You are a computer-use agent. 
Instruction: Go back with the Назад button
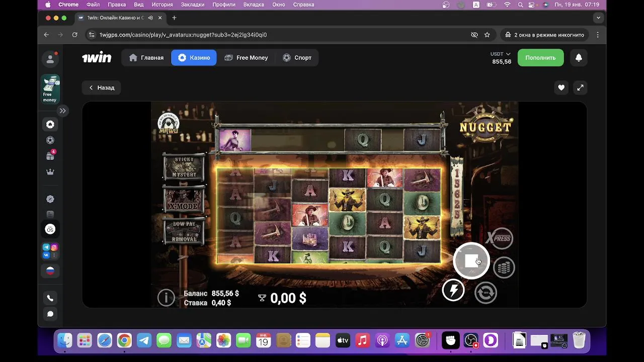pyautogui.click(x=101, y=87)
